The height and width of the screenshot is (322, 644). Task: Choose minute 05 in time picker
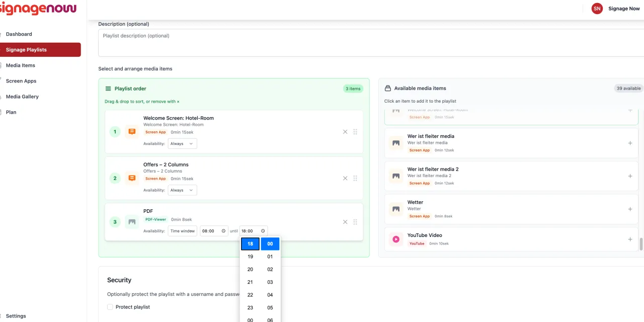click(x=270, y=307)
